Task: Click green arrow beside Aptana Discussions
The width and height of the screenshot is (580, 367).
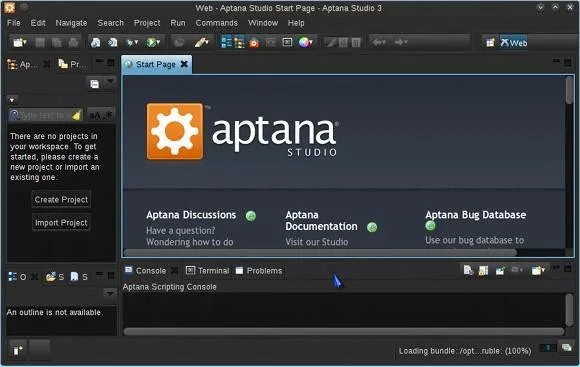Action: click(251, 216)
